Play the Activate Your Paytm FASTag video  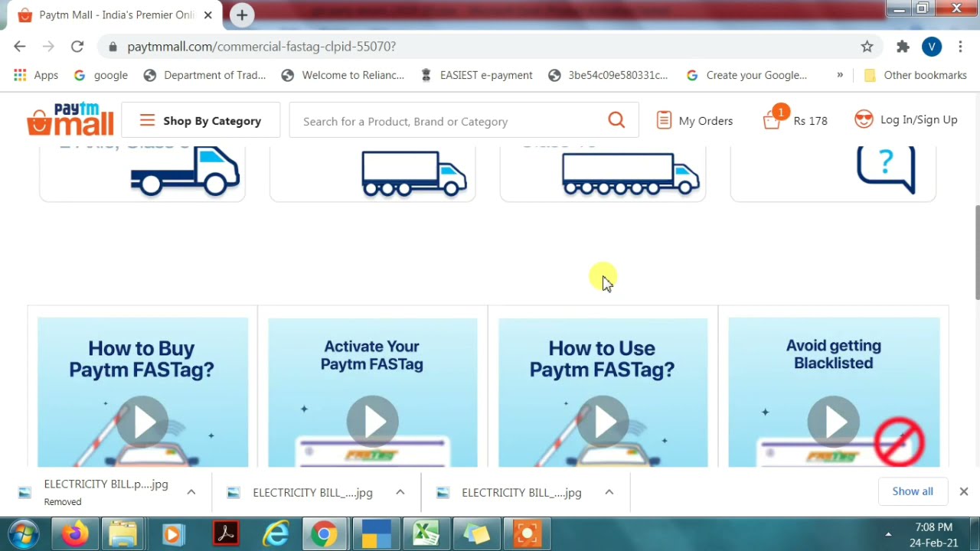(x=373, y=421)
